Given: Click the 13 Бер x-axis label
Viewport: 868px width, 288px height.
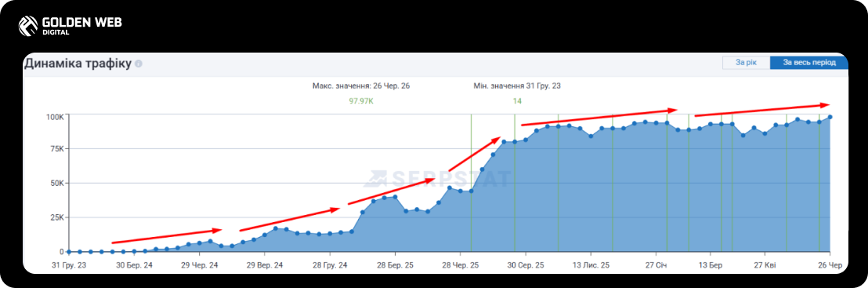Looking at the screenshot, I should (x=711, y=266).
